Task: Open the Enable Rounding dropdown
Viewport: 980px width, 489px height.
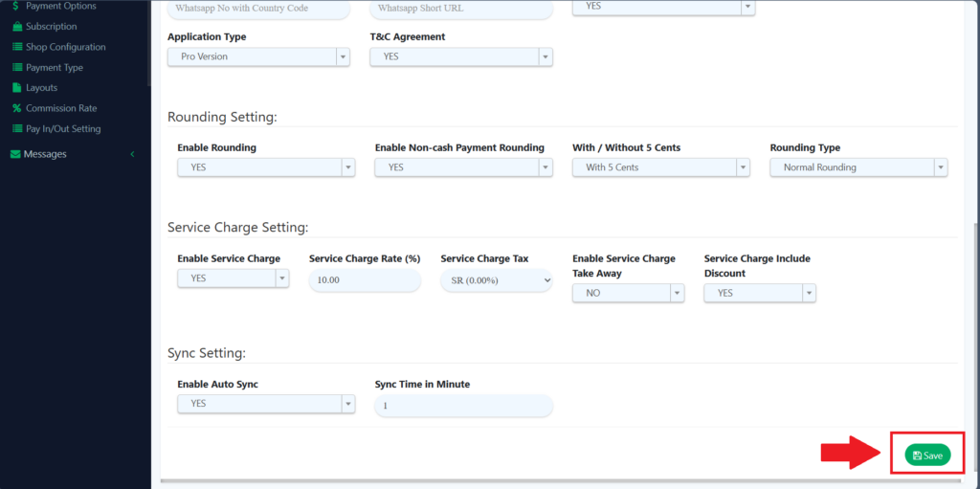Action: pos(266,167)
